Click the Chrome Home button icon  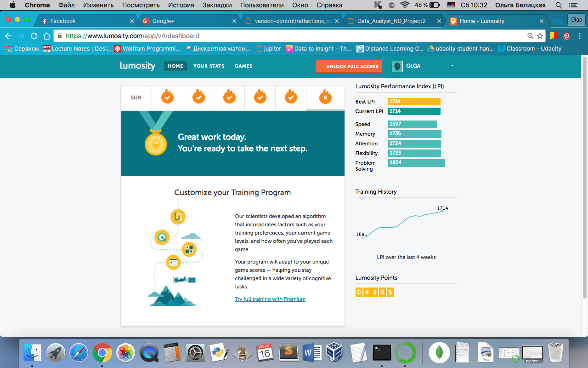(46, 36)
